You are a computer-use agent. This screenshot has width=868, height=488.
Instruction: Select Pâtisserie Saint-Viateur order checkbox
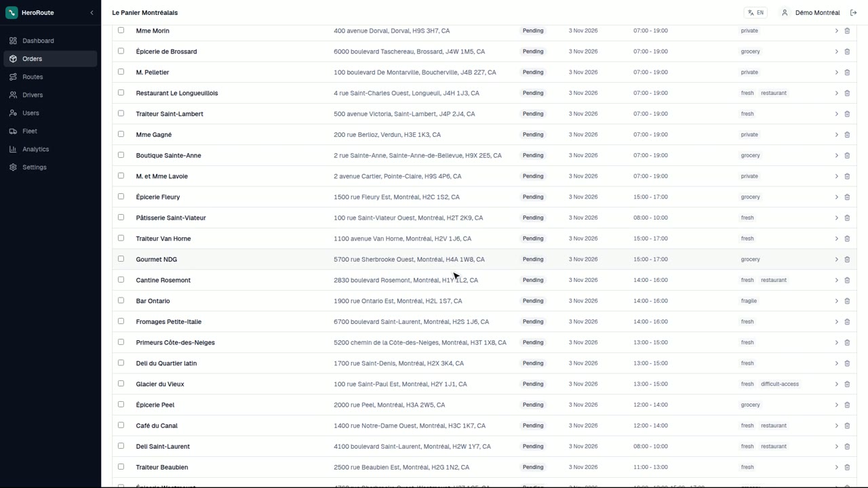121,217
